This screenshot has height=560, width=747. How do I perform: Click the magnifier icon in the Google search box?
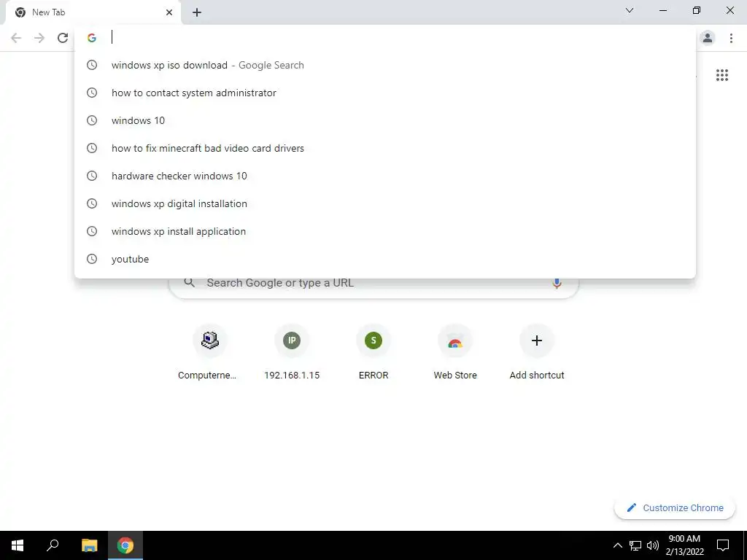click(x=189, y=283)
